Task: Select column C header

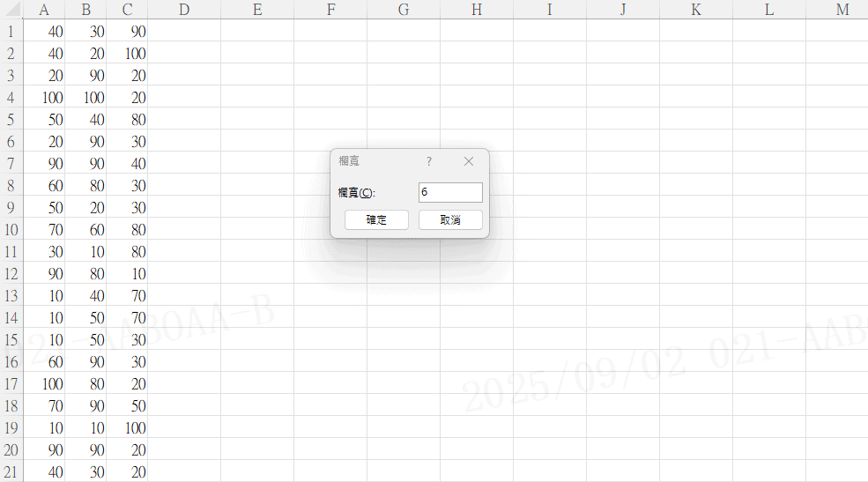Action: 127,10
